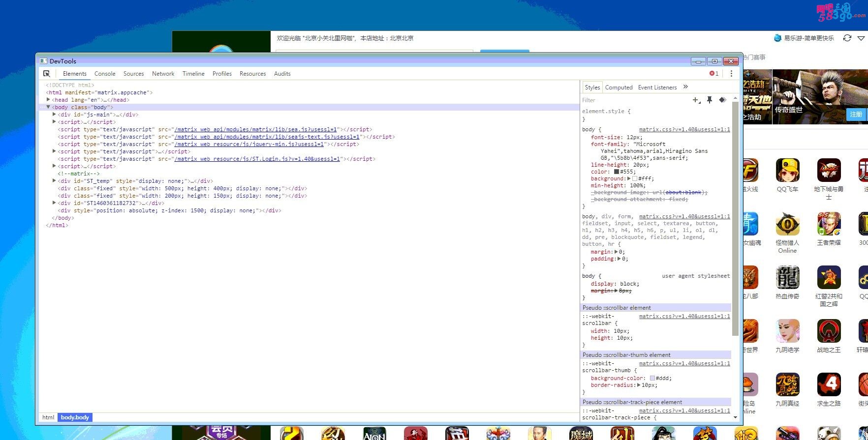
Task: Click the diamond animations icon in Styles
Action: tap(722, 100)
